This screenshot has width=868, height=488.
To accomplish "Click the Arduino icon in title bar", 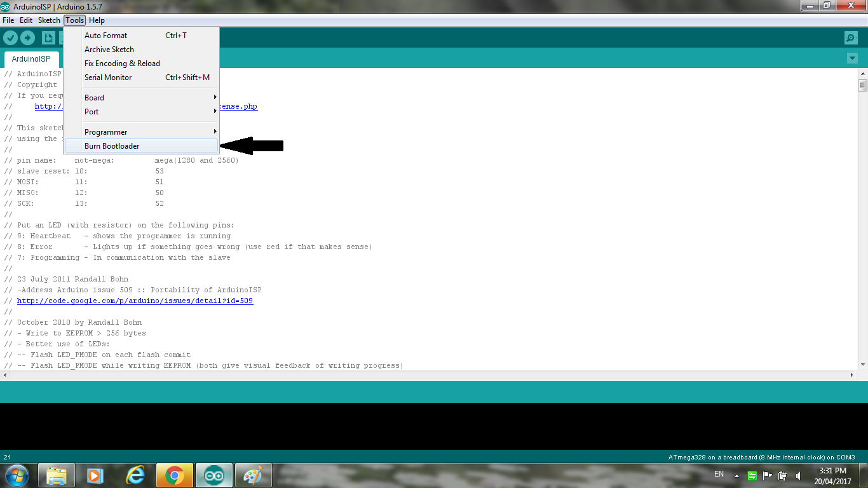I will coord(6,6).
